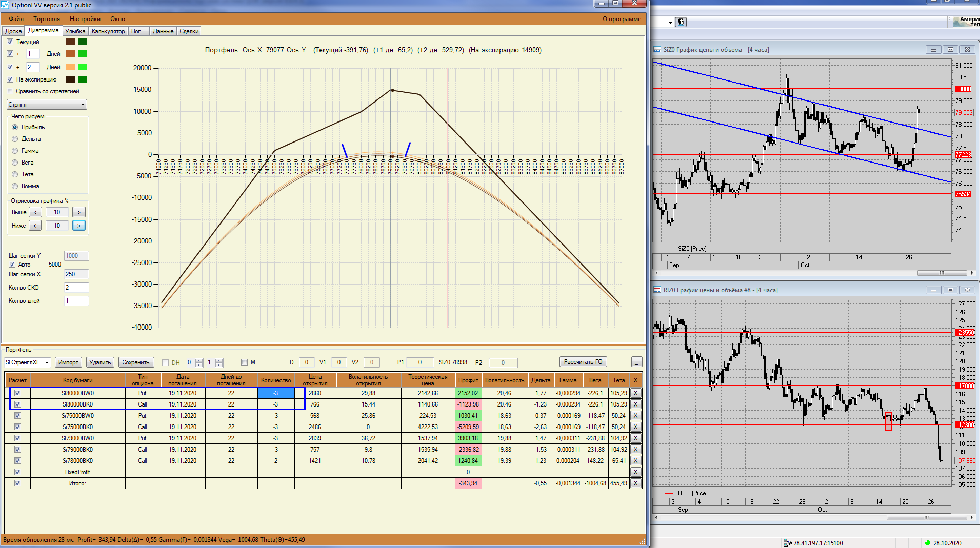Click the brown color swatch for 'Текущий'
This screenshot has width=980, height=548.
pyautogui.click(x=70, y=42)
